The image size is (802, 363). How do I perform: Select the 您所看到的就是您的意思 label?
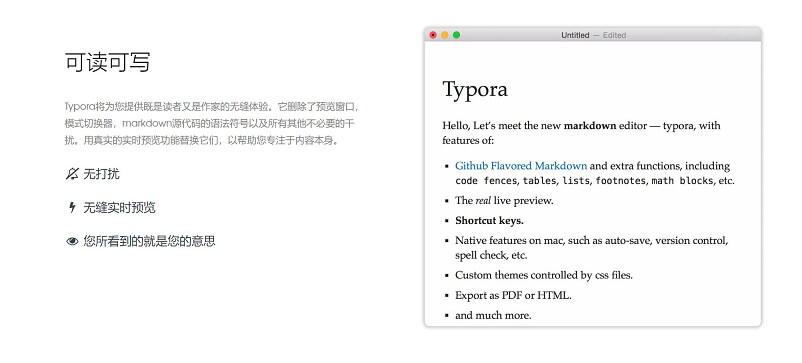149,241
